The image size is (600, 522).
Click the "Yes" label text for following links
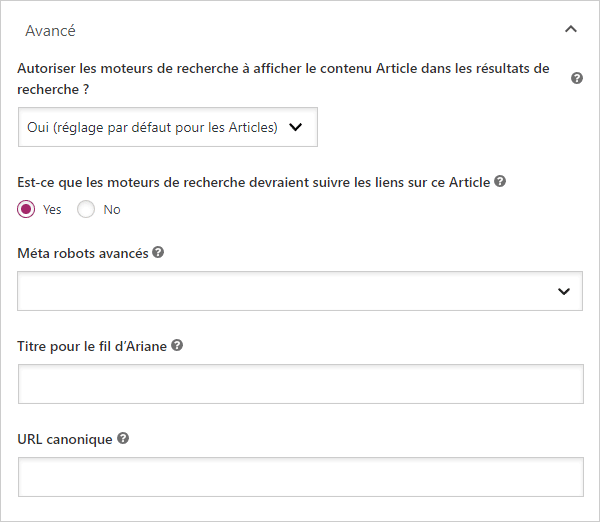pos(53,210)
